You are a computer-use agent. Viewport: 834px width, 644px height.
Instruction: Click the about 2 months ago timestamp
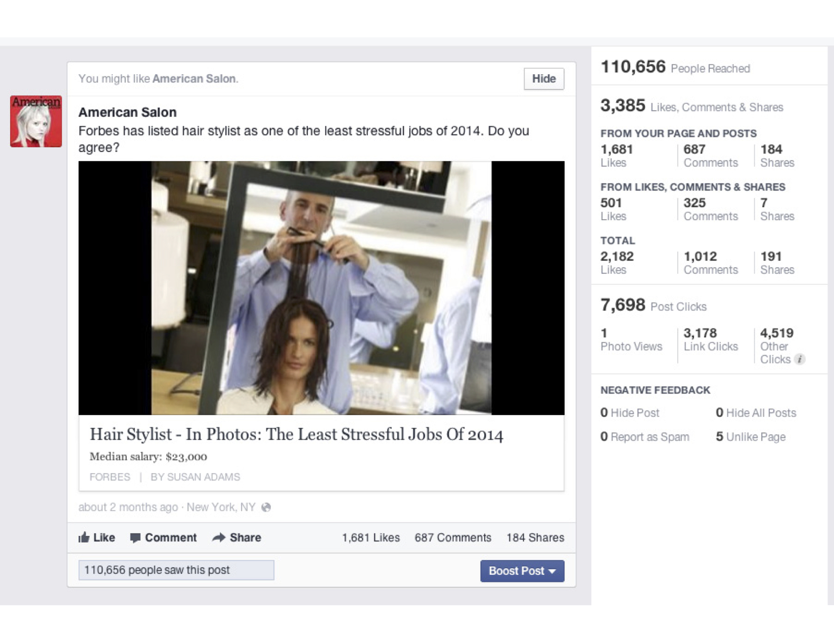(128, 507)
